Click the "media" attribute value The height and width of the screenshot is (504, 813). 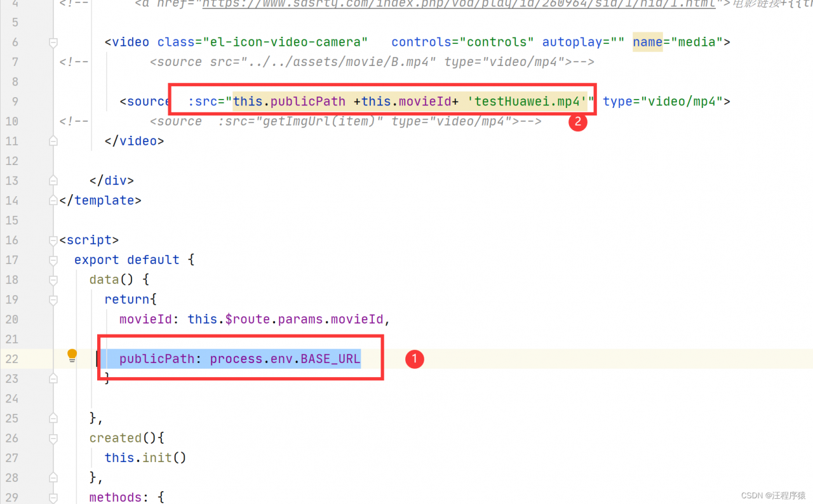click(x=697, y=43)
